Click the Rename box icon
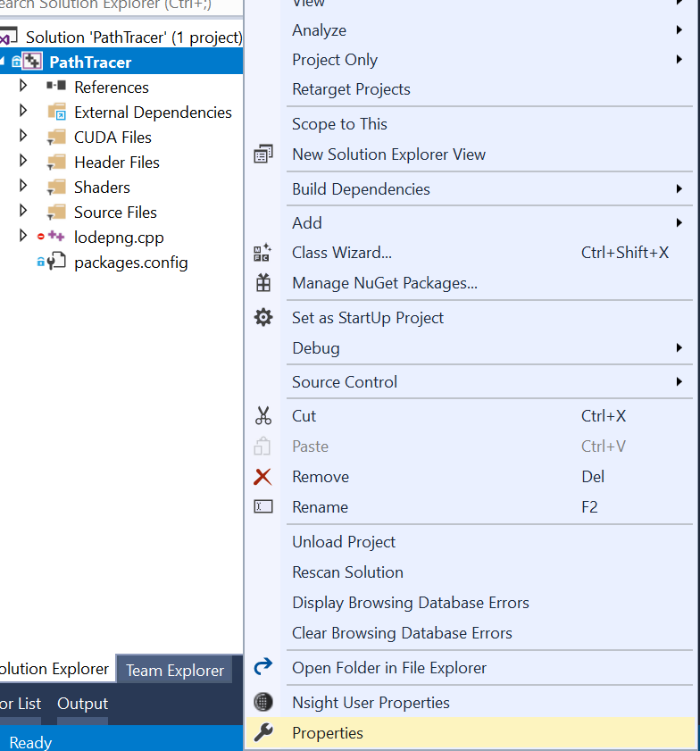 click(x=262, y=506)
